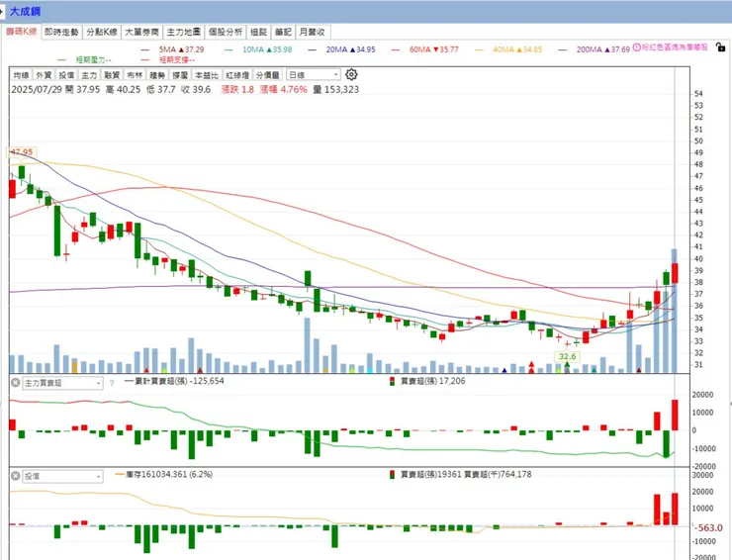Screen dimensions: 732x560
Task: Open the 大單券商 tab
Action: tap(141, 32)
